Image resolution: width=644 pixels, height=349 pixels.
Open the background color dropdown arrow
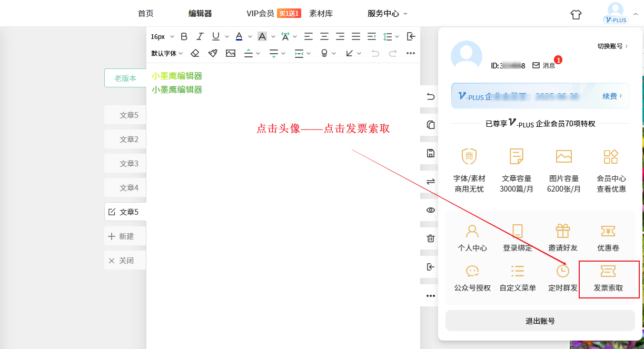tap(273, 37)
